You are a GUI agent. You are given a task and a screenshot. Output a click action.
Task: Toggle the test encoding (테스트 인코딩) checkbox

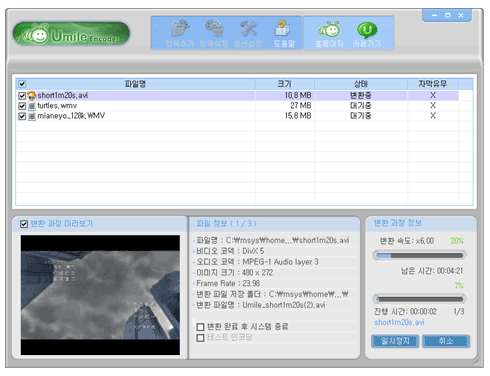click(200, 338)
